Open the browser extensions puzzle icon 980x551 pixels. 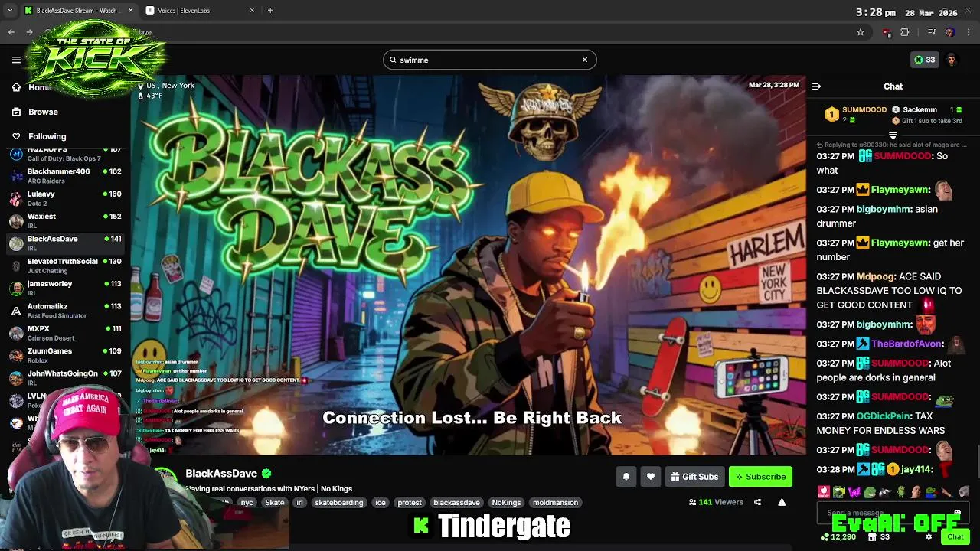pyautogui.click(x=905, y=32)
